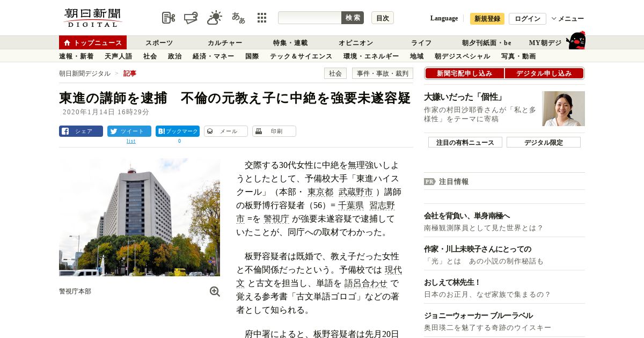Open the 特集・連載 tab
This screenshot has width=644, height=338.
pyautogui.click(x=290, y=42)
